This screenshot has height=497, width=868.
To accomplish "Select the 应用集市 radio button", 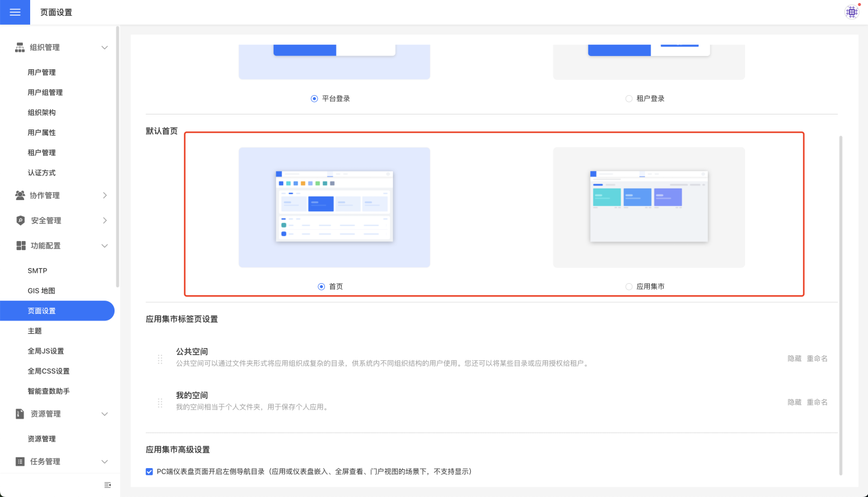I will pyautogui.click(x=629, y=287).
